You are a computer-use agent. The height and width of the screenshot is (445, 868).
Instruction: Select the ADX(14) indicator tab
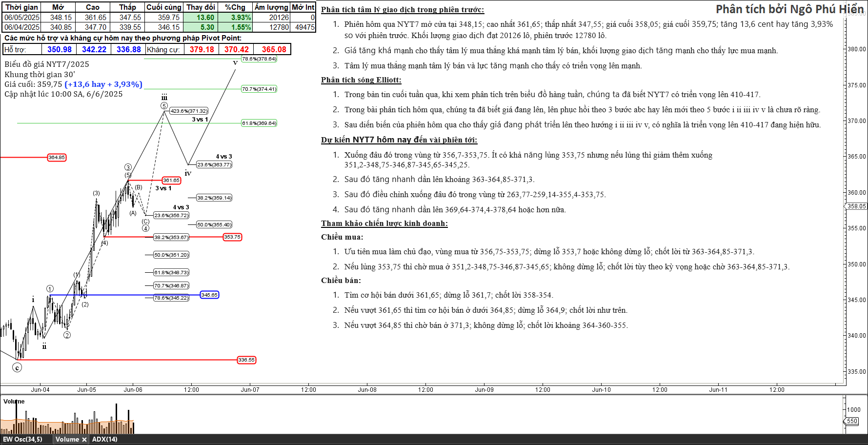pyautogui.click(x=104, y=439)
